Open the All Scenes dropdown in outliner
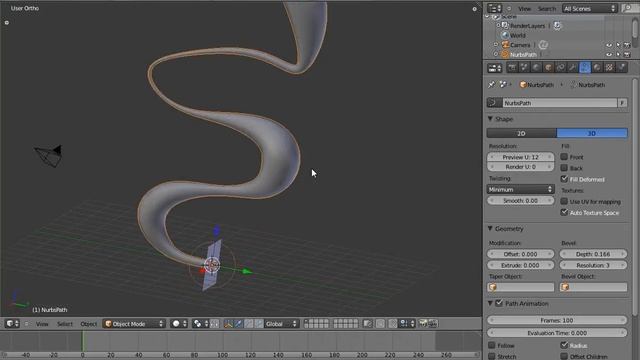Viewport: 640px width, 360px height. coord(589,9)
